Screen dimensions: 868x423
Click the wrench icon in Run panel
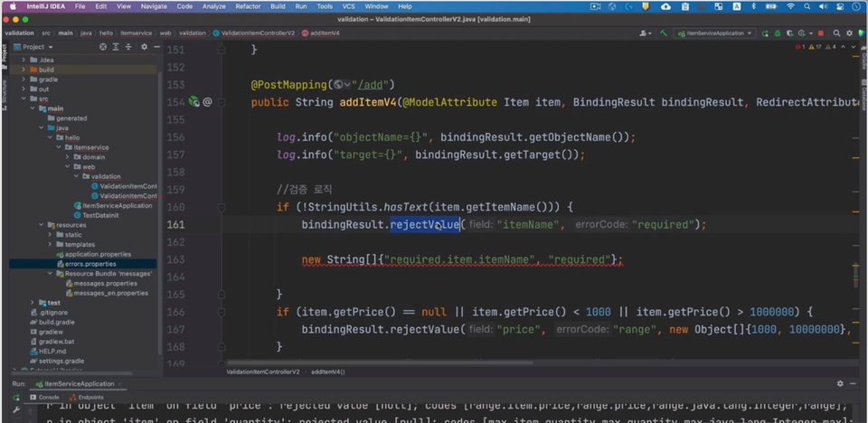(x=16, y=409)
